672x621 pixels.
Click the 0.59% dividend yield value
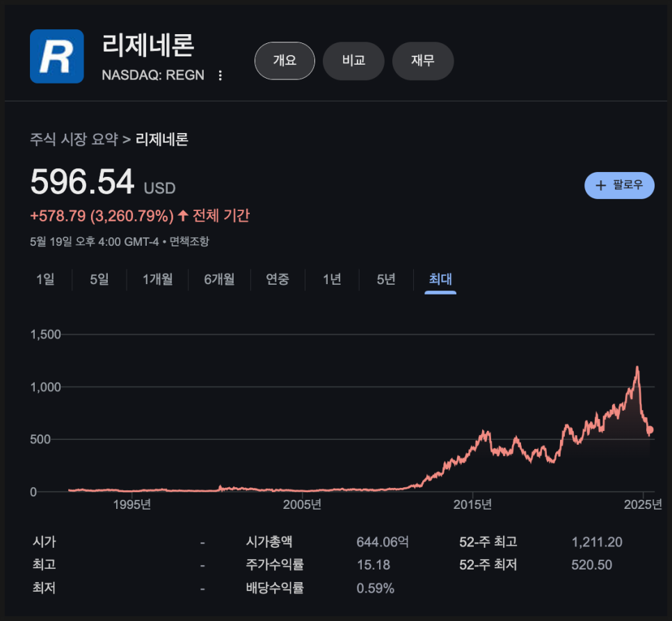click(376, 588)
